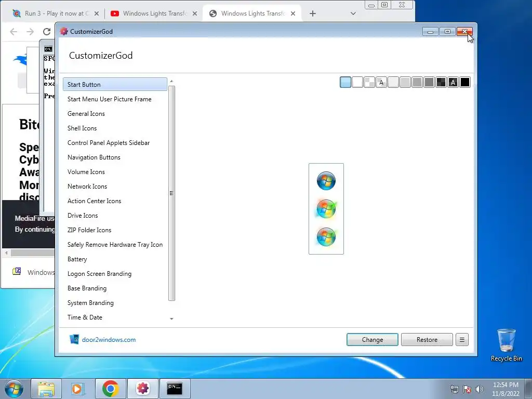Visit the door2windows.com link
This screenshot has height=399, width=532.
tap(109, 340)
